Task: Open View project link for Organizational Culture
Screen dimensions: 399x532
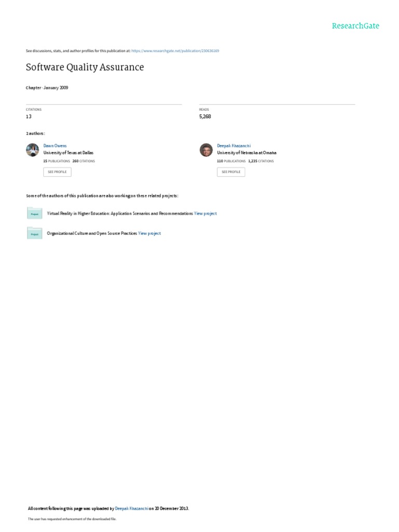Action: (149, 233)
